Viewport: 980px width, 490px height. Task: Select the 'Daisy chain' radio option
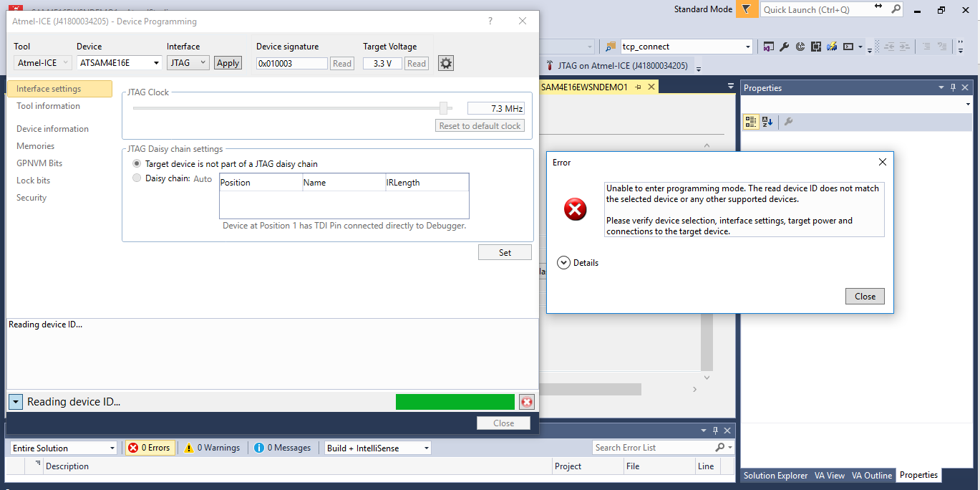[x=137, y=178]
